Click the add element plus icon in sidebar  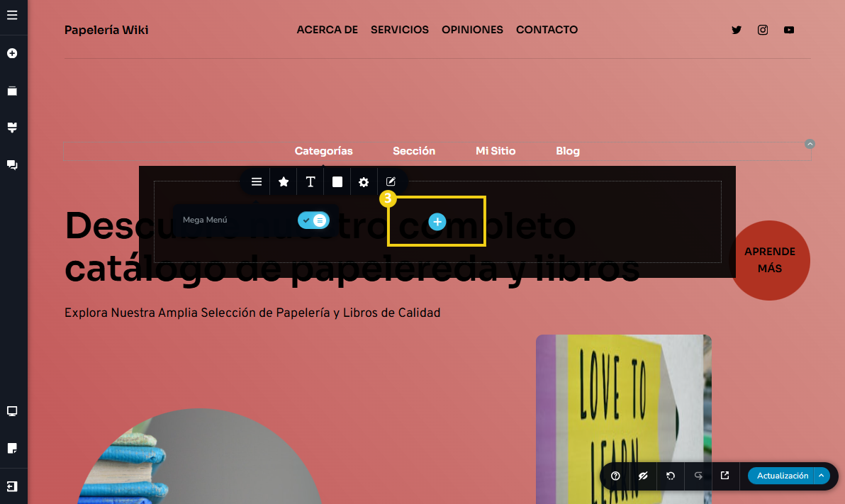coord(12,54)
